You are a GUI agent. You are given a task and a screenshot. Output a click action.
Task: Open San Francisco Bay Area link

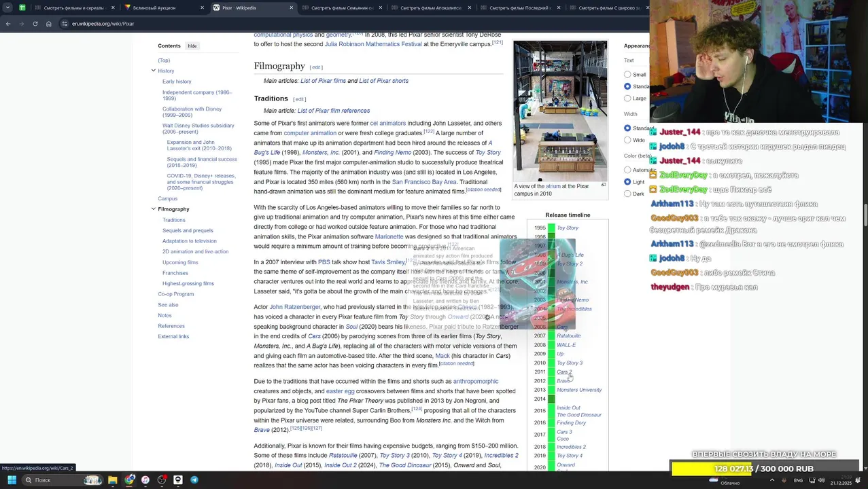(x=424, y=182)
